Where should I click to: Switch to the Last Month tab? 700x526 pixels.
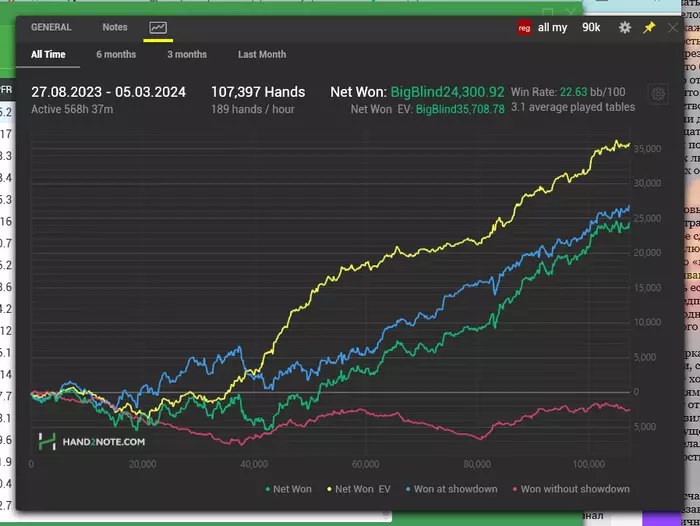(262, 54)
